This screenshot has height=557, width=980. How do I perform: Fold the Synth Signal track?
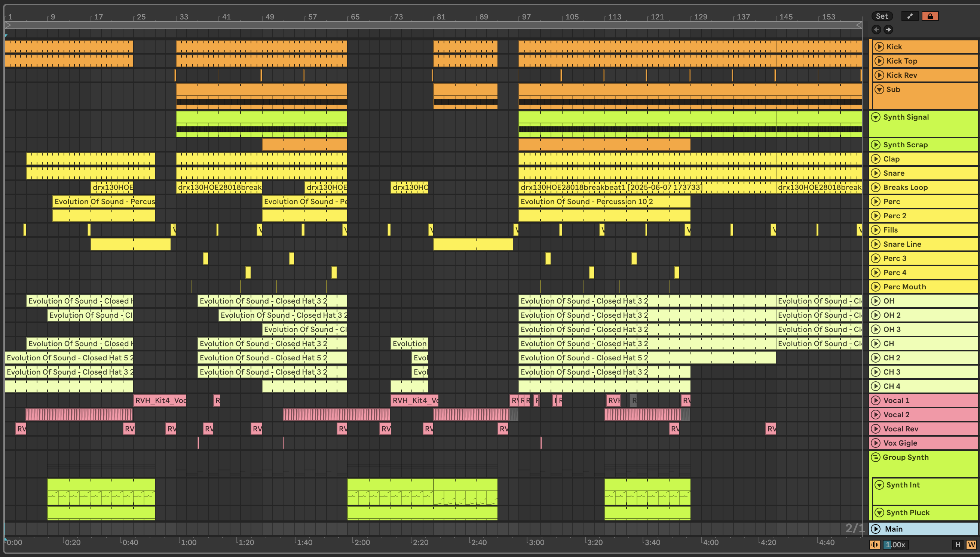coord(876,117)
